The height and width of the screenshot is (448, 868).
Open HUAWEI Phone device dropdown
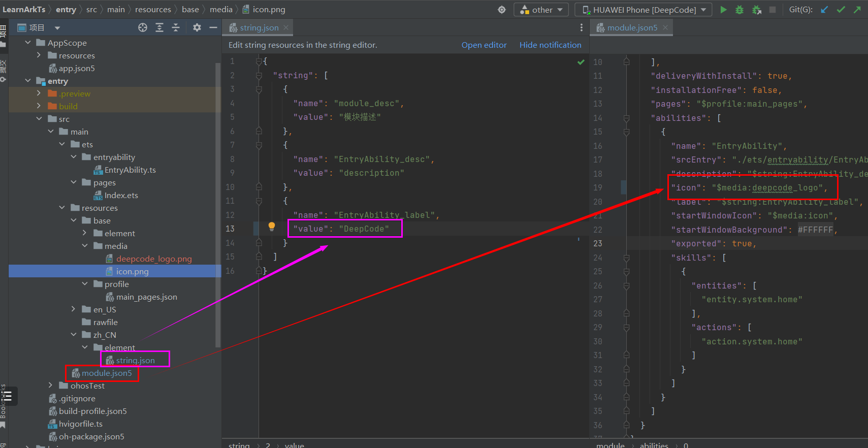pos(644,10)
